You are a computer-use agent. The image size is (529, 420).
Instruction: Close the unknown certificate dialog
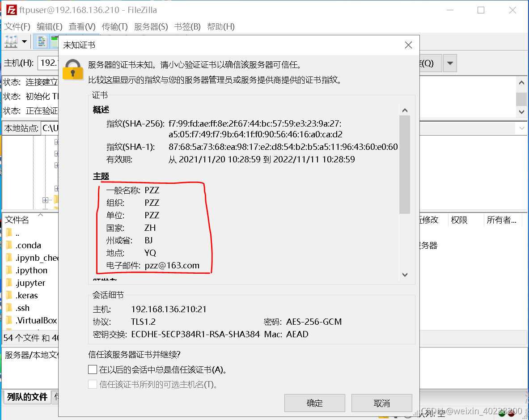(x=408, y=45)
